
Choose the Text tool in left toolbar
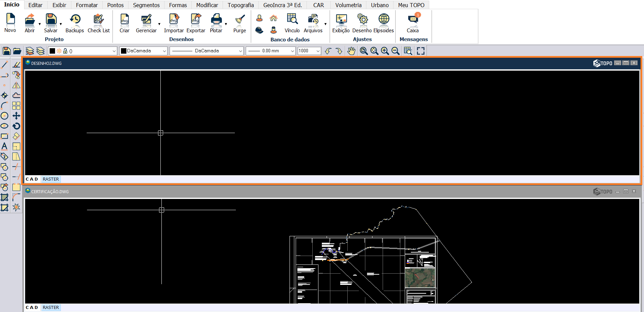tap(4, 146)
